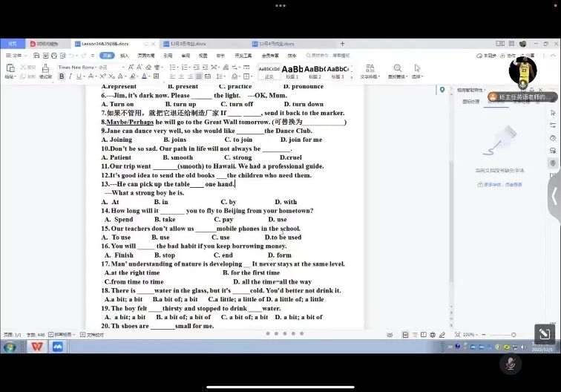
Task: Click the Redo arrow icon
Action: click(x=84, y=56)
